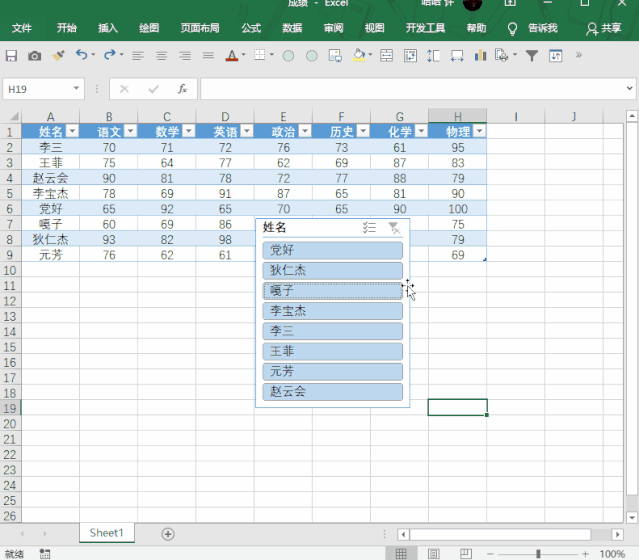Switch to Page Break Preview
639x560 pixels.
[466, 554]
